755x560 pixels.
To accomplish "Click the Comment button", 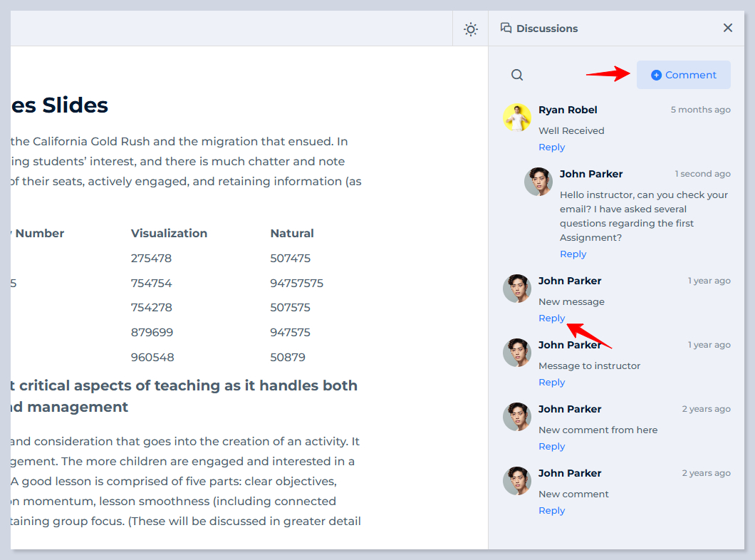I will pyautogui.click(x=684, y=75).
